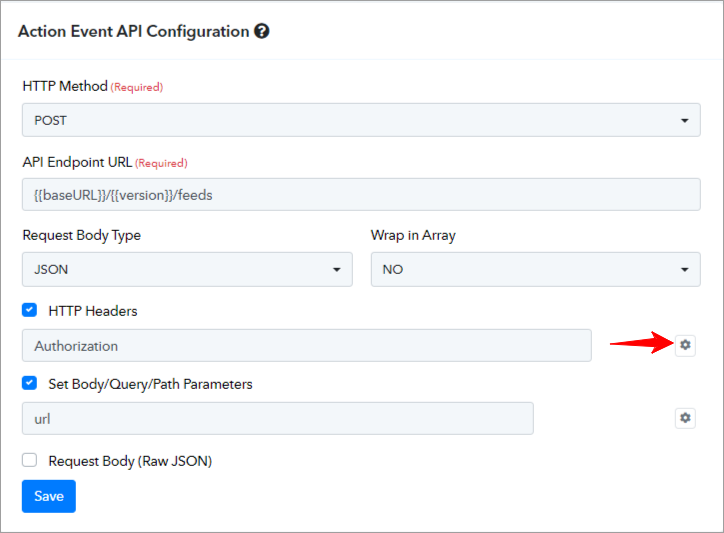Click the Wrap in Array label
The height and width of the screenshot is (533, 724).
(413, 236)
